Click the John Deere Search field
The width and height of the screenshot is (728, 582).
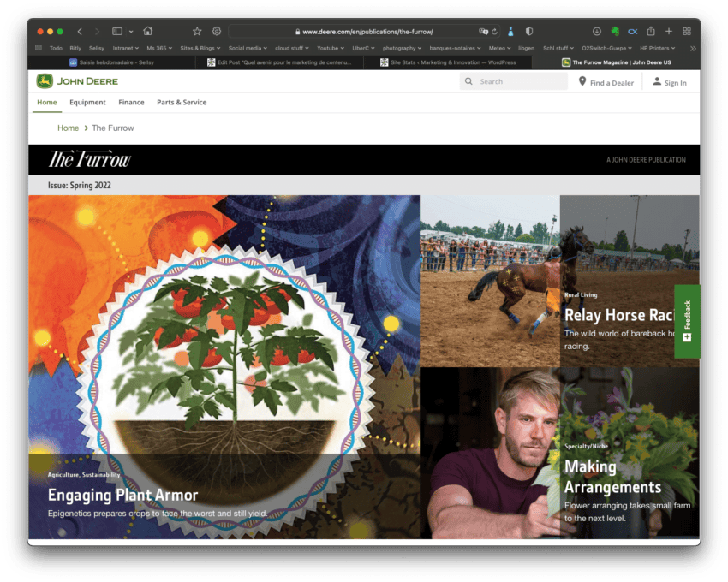pyautogui.click(x=514, y=81)
